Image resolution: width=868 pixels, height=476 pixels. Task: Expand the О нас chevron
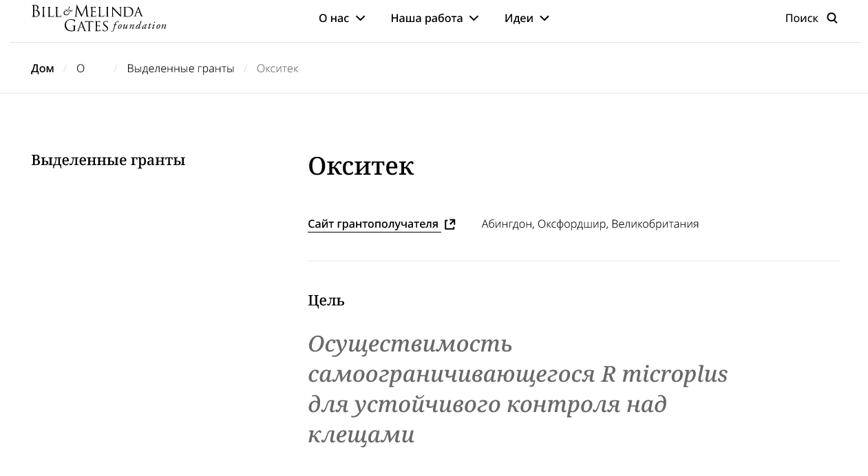click(360, 18)
